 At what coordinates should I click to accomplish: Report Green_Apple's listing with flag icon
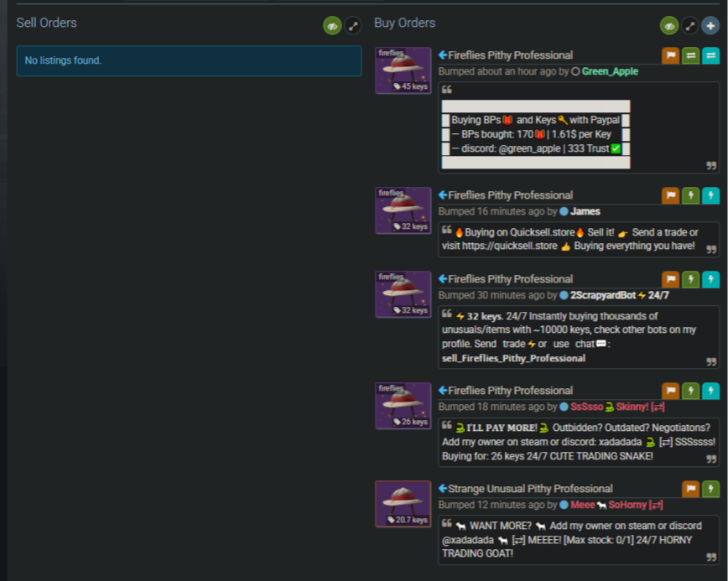click(x=670, y=55)
